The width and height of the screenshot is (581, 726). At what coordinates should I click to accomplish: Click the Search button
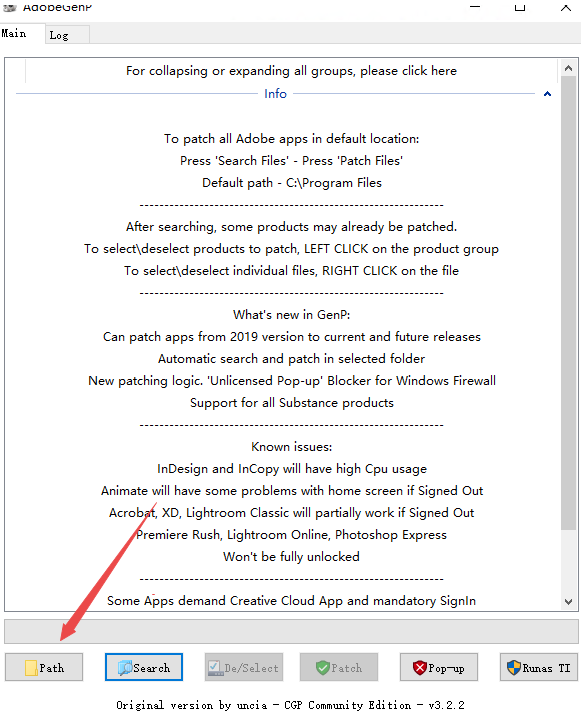coord(144,667)
